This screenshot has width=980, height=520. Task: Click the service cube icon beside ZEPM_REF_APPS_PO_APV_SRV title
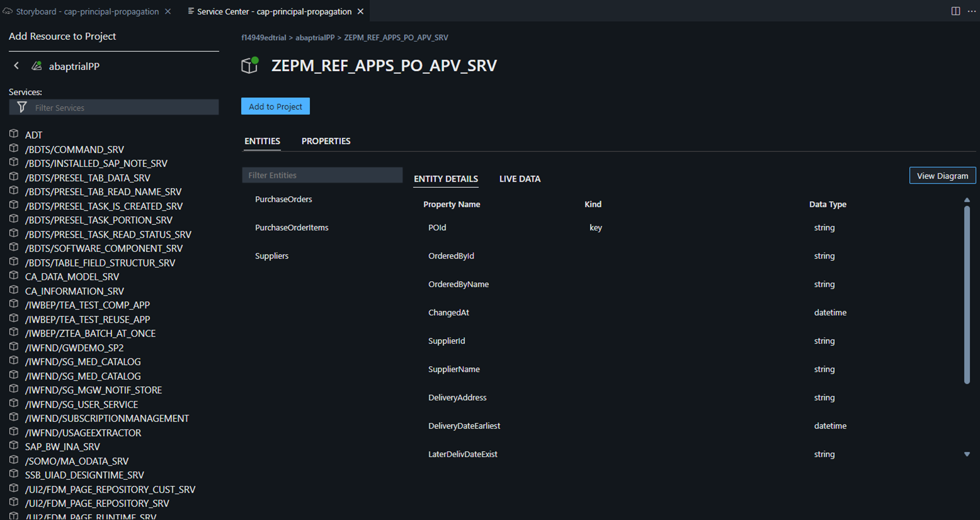click(x=249, y=65)
